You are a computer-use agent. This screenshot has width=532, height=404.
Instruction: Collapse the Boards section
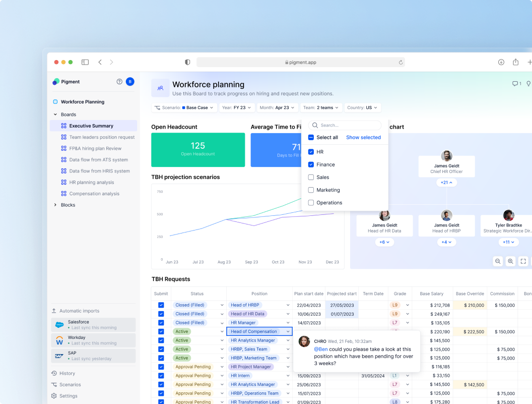click(x=55, y=114)
